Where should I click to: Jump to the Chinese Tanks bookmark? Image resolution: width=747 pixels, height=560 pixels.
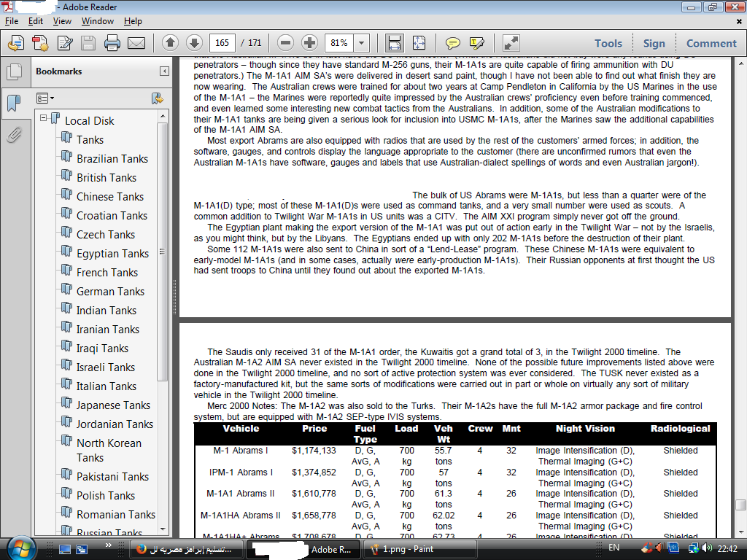pyautogui.click(x=110, y=197)
